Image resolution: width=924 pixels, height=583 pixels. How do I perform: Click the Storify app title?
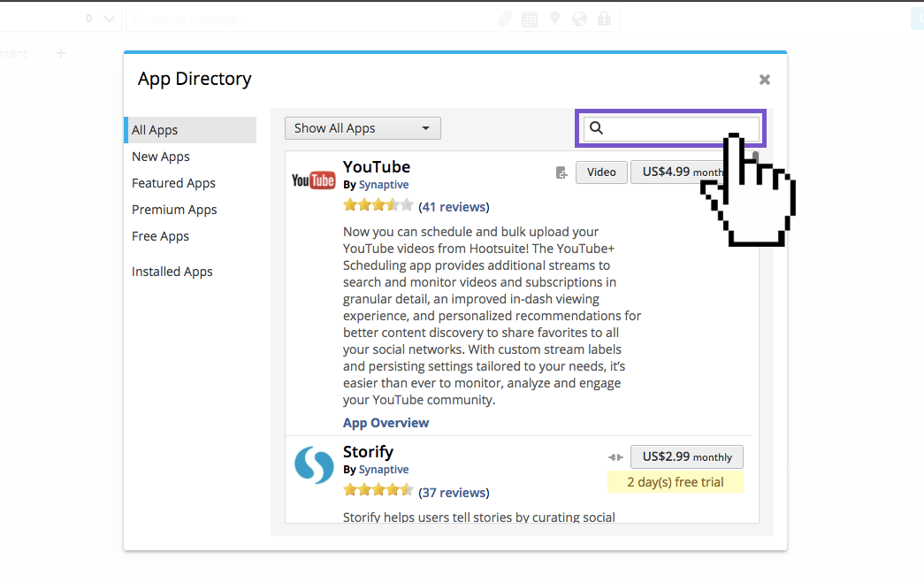point(369,452)
